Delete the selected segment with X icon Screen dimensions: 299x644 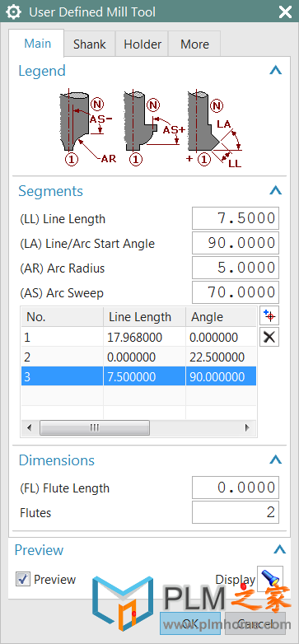click(269, 337)
